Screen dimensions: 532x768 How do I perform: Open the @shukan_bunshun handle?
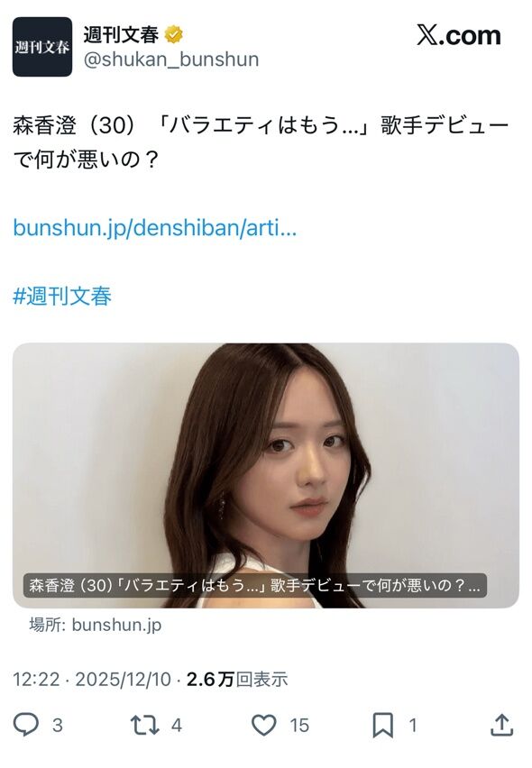[x=171, y=59]
